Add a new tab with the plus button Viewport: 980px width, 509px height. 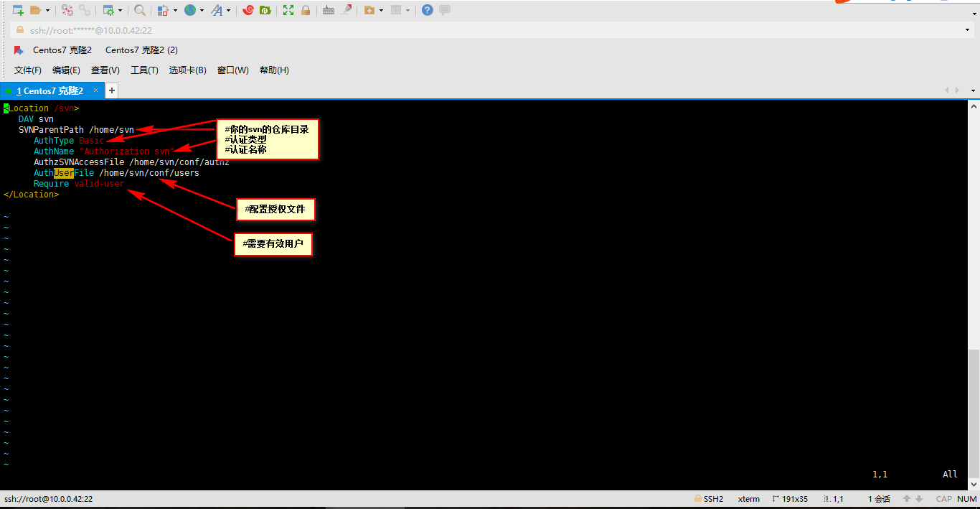pyautogui.click(x=111, y=90)
